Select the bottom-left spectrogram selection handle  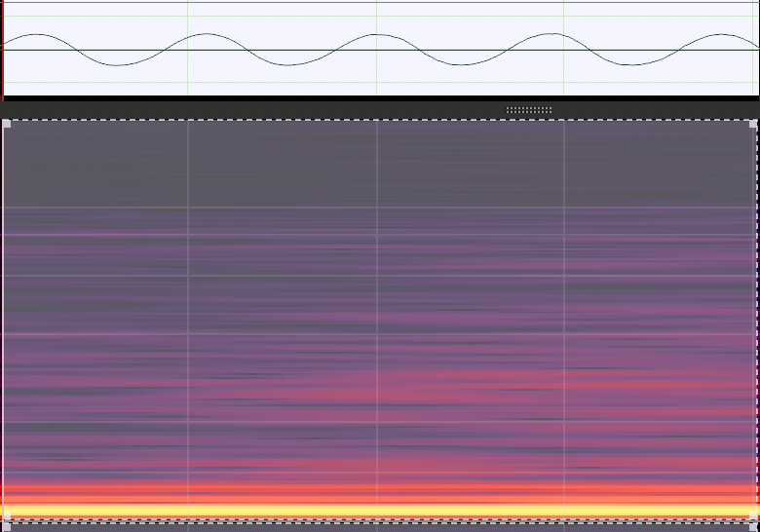(x=7, y=515)
